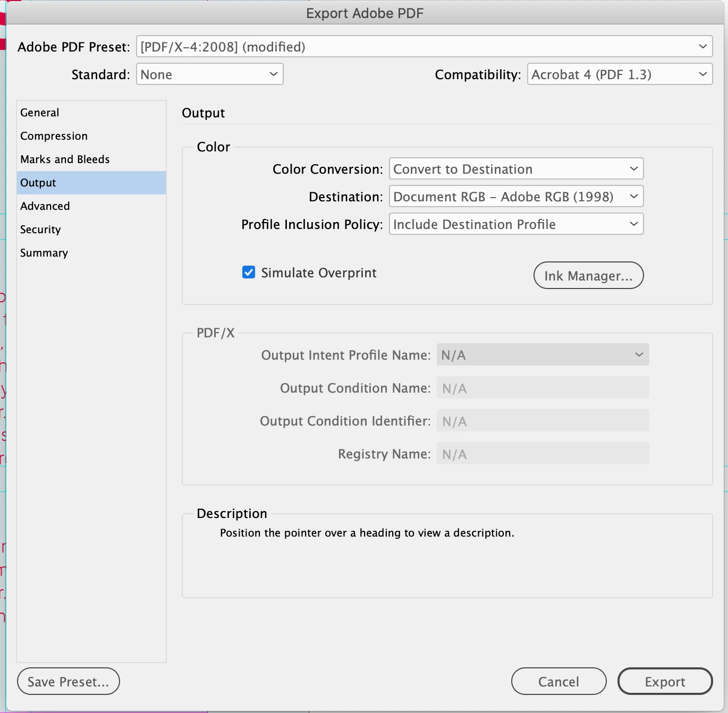Open the Profile Inclusion Policy dropdown
This screenshot has width=728, height=713.
(516, 224)
